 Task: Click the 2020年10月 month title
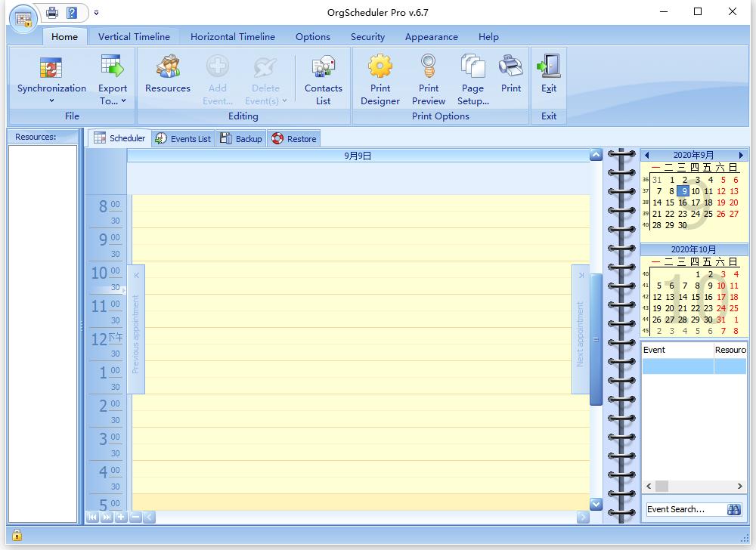coord(693,249)
